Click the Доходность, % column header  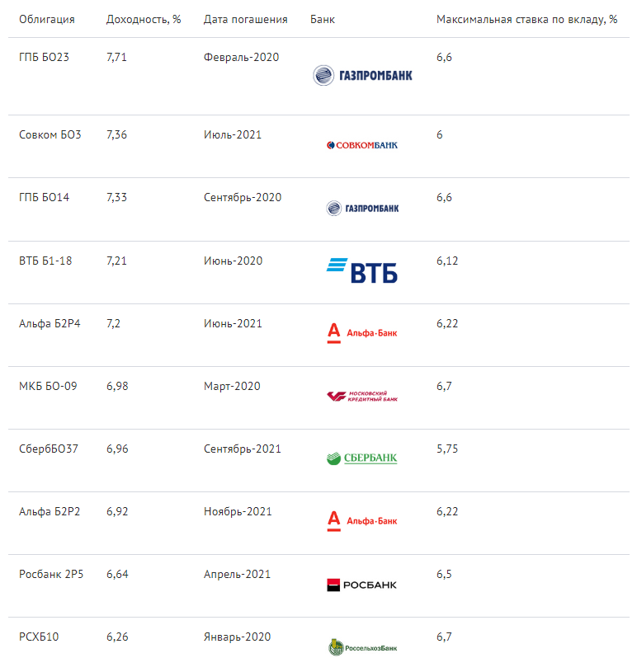pos(144,19)
